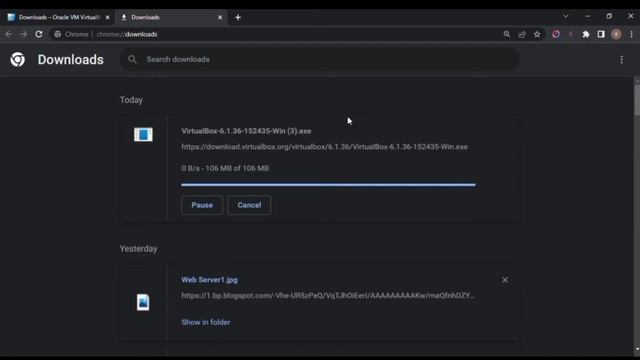The width and height of the screenshot is (640, 360).
Task: Click the scrollbar down arrow
Action: 637,349
